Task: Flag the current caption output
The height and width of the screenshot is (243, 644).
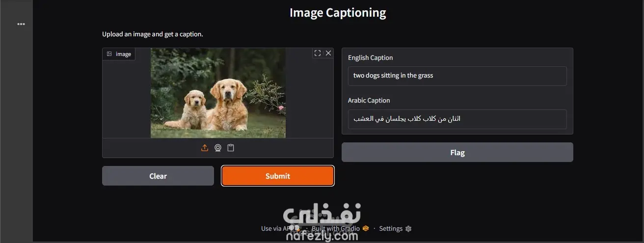Action: click(x=457, y=152)
